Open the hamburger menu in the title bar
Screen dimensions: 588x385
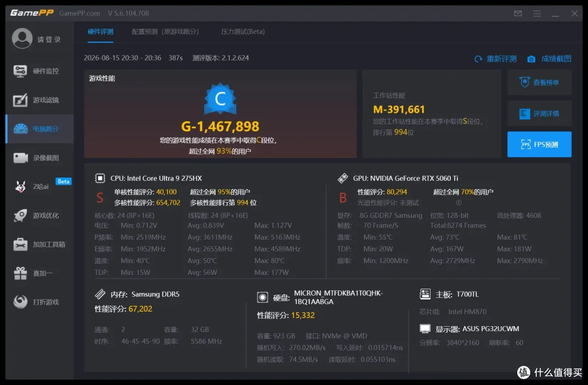coord(537,14)
